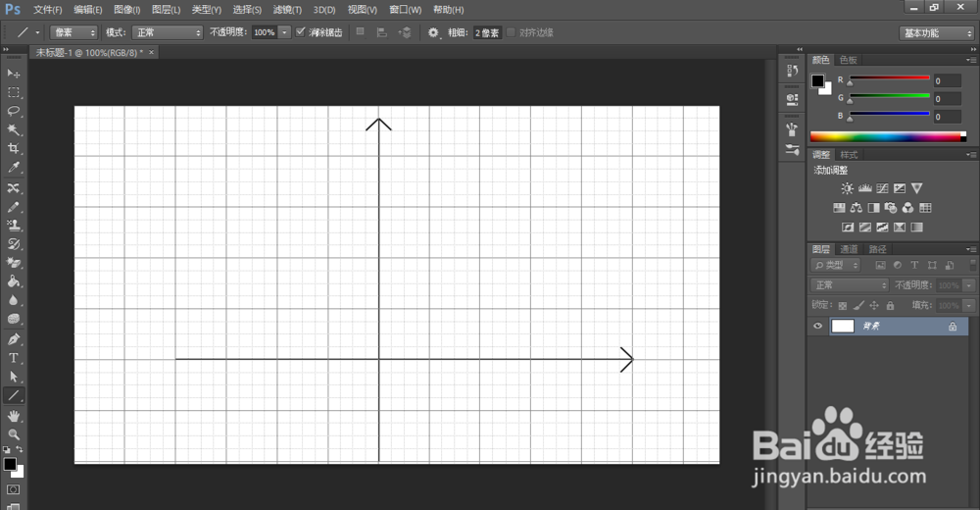Select the Move tool

13,74
